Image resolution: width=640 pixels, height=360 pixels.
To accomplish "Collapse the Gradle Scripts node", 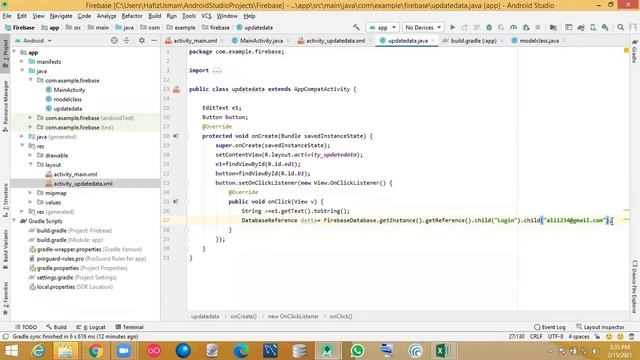I will pyautogui.click(x=15, y=221).
